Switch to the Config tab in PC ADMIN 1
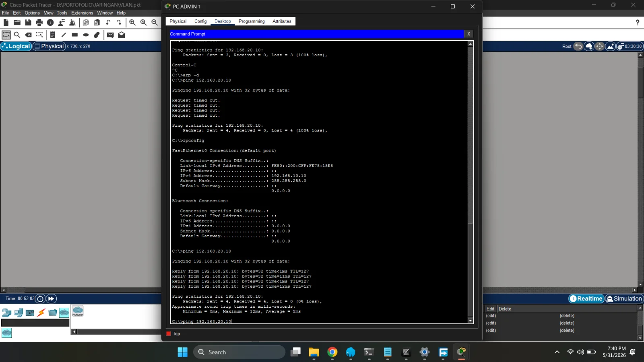Screen dimensions: 644x362 coord(200,21)
